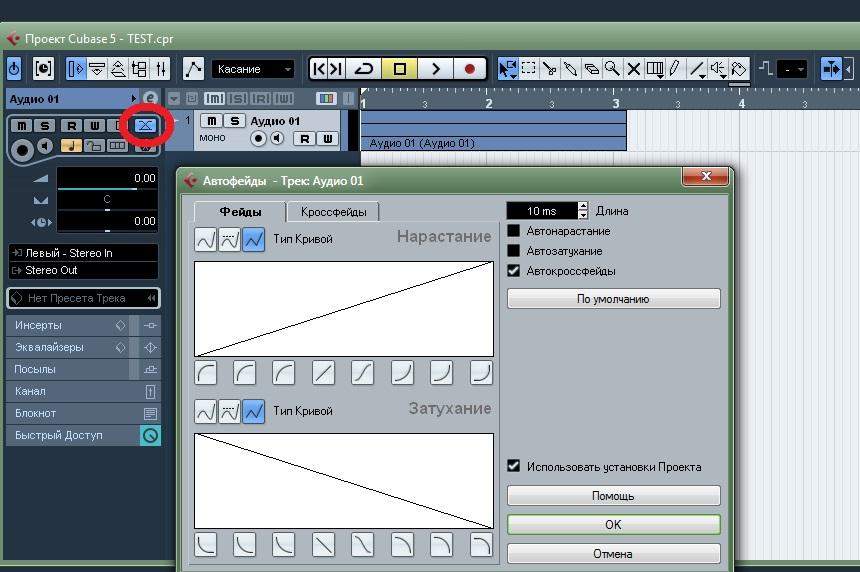Viewport: 860px width, 572px height.
Task: Toggle Snap on in the toolbar
Action: click(831, 69)
